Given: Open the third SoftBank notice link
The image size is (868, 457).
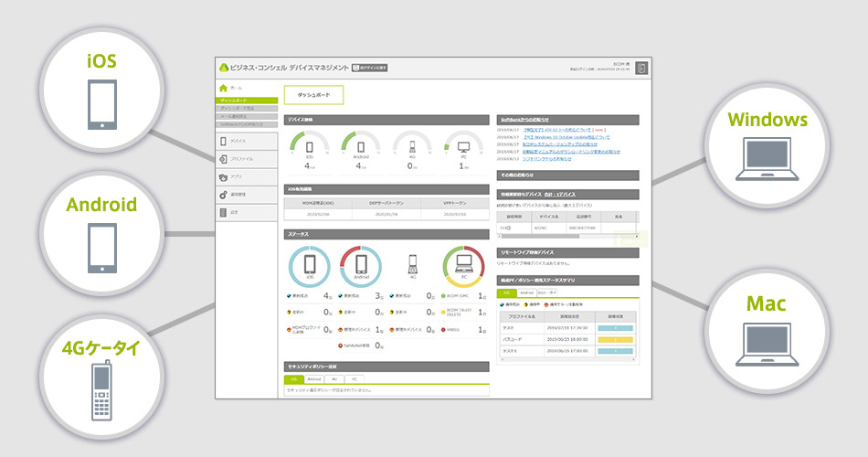Looking at the screenshot, I should point(560,144).
